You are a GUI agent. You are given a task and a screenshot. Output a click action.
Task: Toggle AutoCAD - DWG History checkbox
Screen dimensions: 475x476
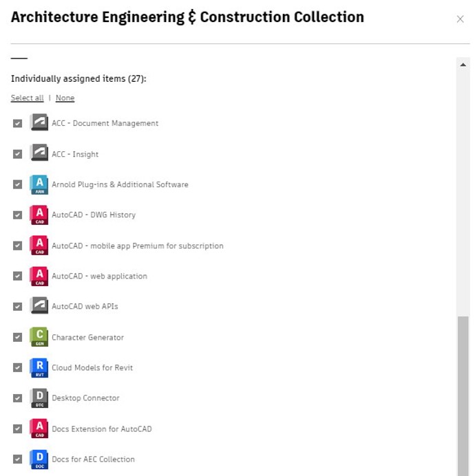pos(18,215)
